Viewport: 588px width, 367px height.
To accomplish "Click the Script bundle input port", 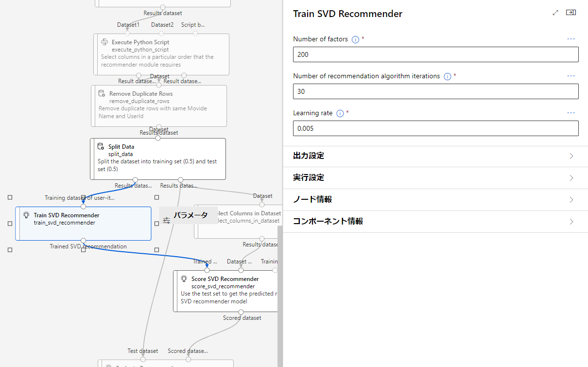I will click(195, 34).
